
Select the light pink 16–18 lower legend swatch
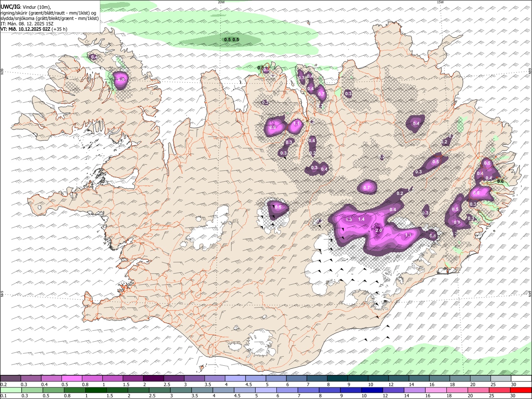click(x=436, y=390)
